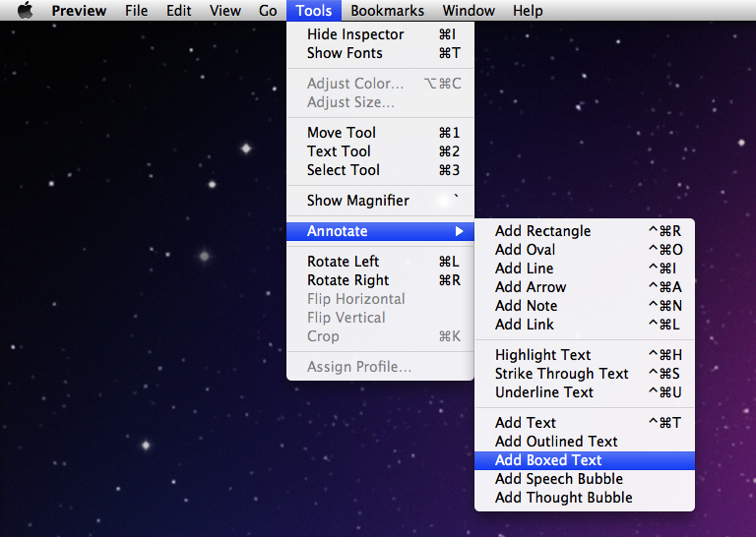Choose Show Fonts

click(x=380, y=53)
